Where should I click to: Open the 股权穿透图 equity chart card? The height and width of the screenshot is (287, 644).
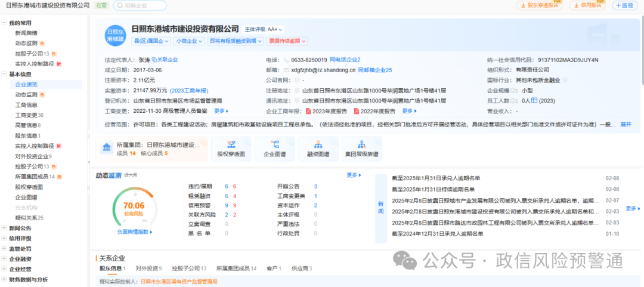click(231, 149)
